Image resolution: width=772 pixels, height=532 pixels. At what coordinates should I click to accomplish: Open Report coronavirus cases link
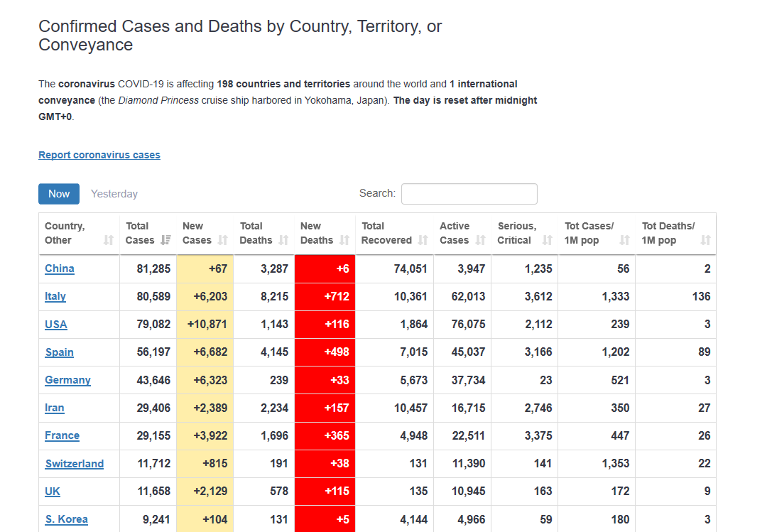[99, 155]
